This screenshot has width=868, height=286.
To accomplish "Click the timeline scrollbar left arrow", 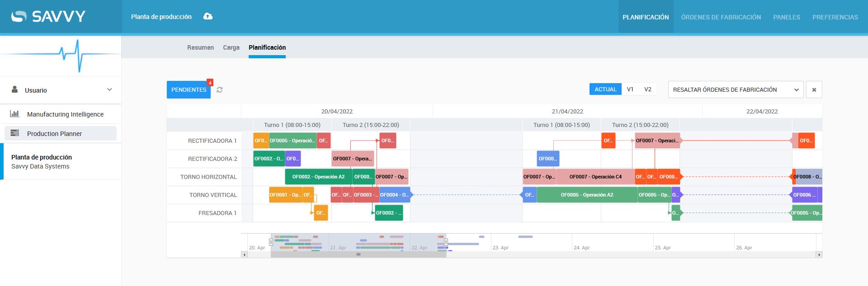I will pyautogui.click(x=245, y=255).
